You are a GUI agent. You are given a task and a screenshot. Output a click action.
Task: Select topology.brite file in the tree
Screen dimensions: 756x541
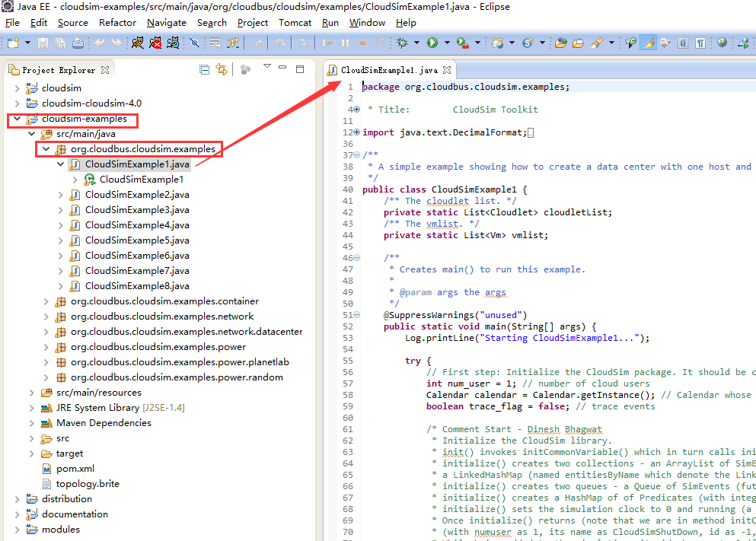click(88, 484)
